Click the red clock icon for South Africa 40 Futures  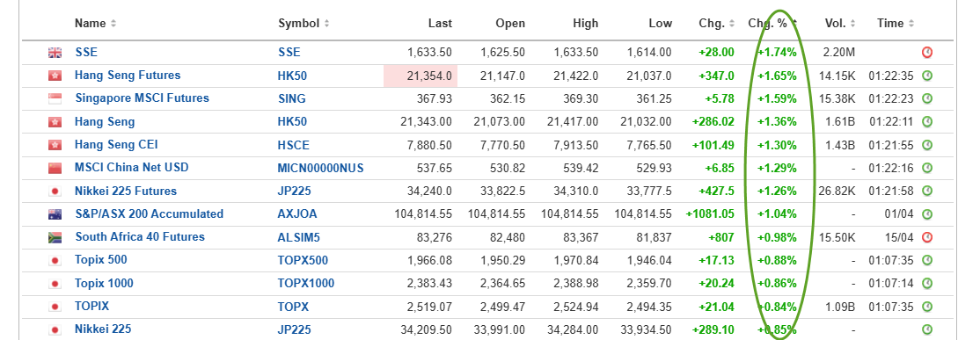927,237
